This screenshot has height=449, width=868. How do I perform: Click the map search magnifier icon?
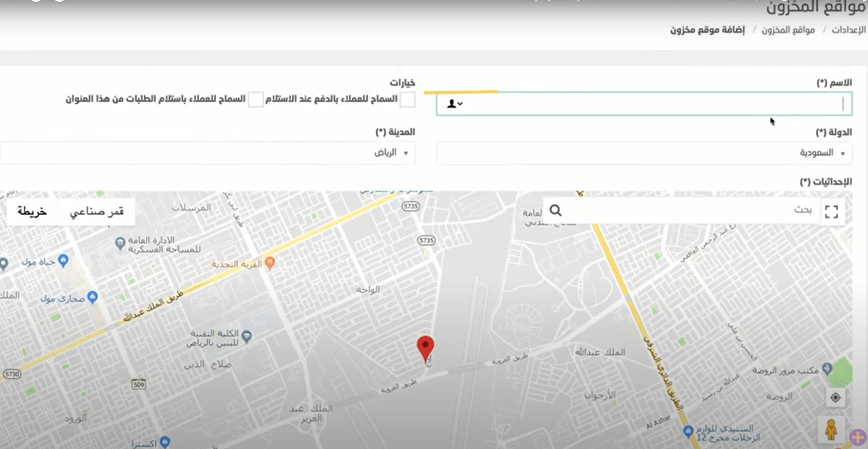555,211
